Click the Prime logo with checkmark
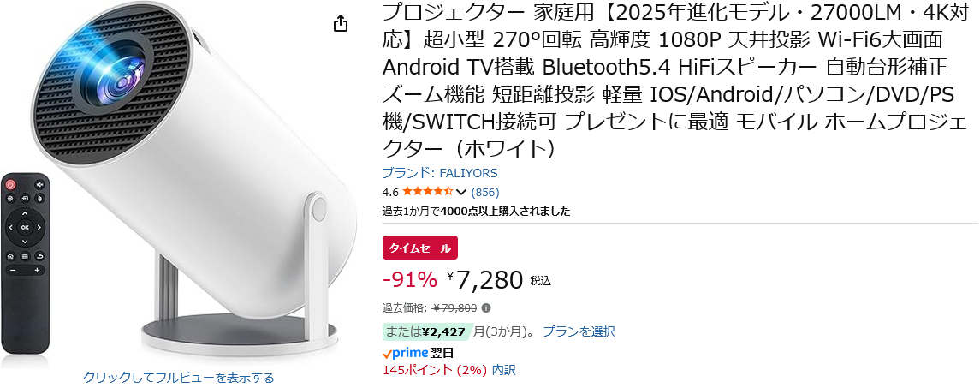980x388 pixels. tap(405, 353)
